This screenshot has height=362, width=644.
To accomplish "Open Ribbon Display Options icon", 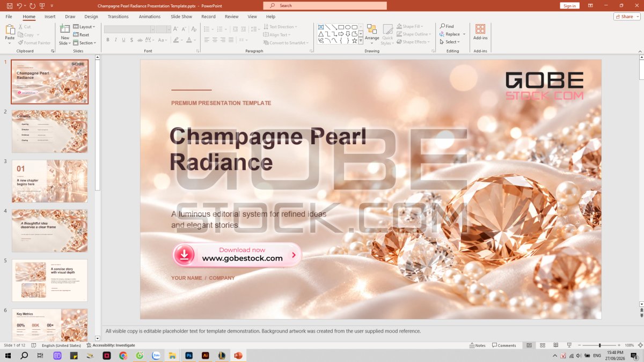I will click(x=590, y=5).
